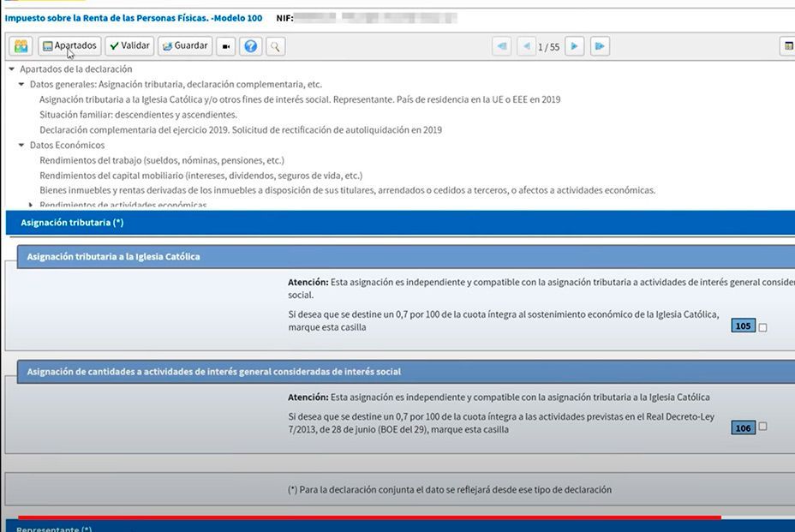Open the help question mark icon

[x=250, y=45]
